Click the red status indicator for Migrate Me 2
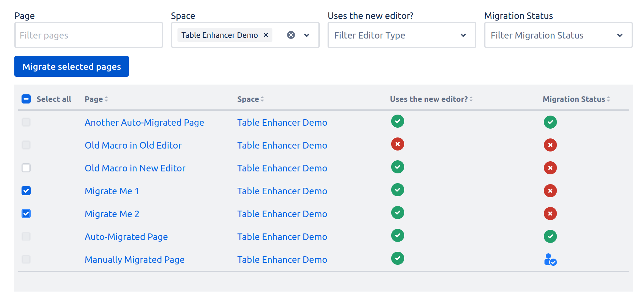Screen dimensions: 644x303 550,214
